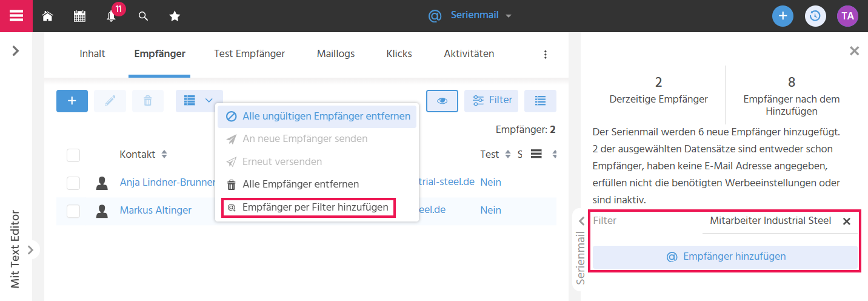Viewport: 868px width, 301px height.
Task: Open the three-dot more tabs menu
Action: (x=545, y=55)
